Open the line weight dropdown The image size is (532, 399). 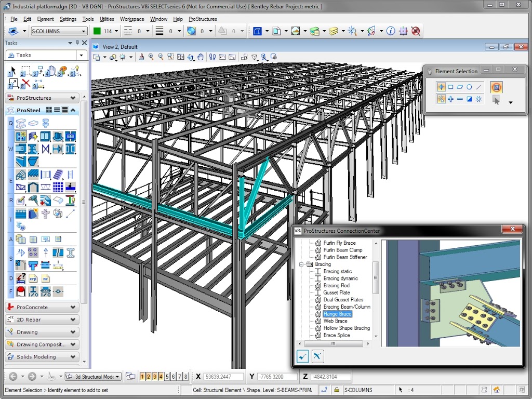[179, 31]
